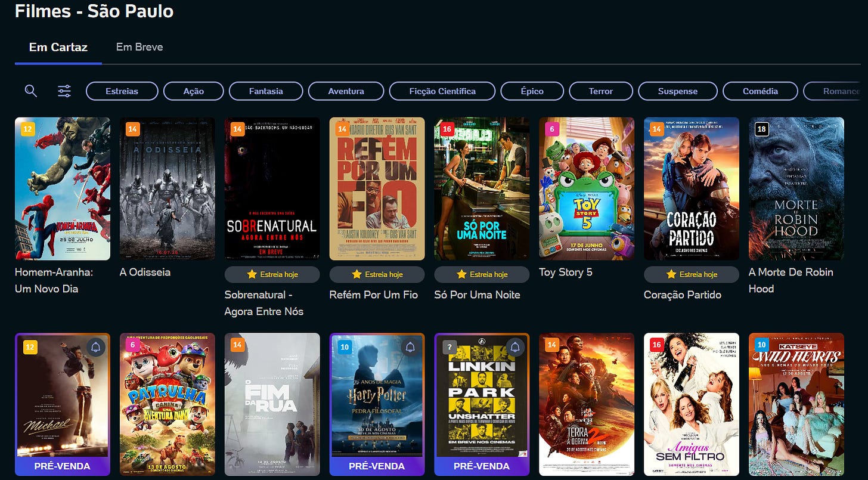Viewport: 868px width, 480px height.
Task: Click the star icon under Coração Partido poster
Action: tap(672, 274)
